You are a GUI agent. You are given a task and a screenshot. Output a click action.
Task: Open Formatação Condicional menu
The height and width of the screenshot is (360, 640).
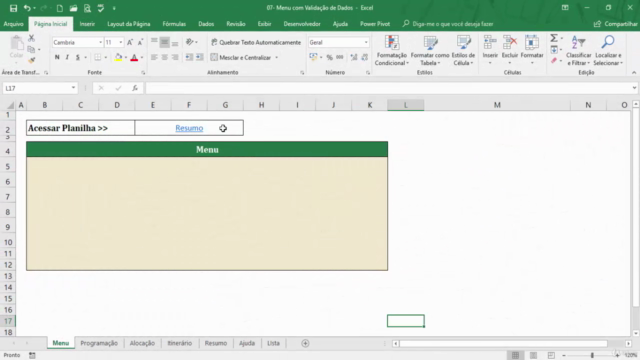(x=391, y=51)
